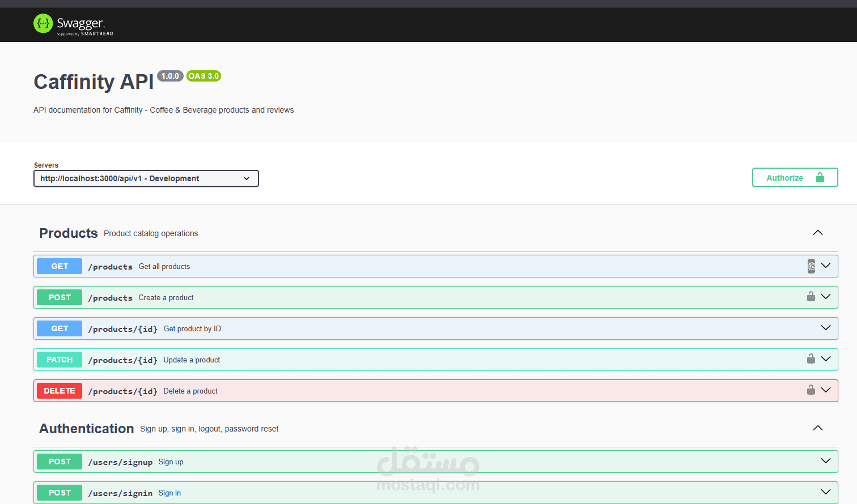Click the /products/{id} path in the DELETE row

click(x=122, y=391)
